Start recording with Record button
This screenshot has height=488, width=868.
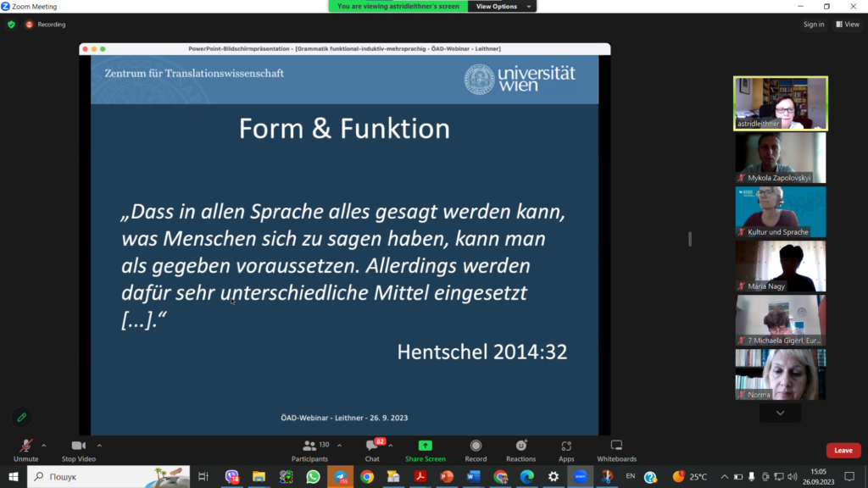[x=476, y=451]
